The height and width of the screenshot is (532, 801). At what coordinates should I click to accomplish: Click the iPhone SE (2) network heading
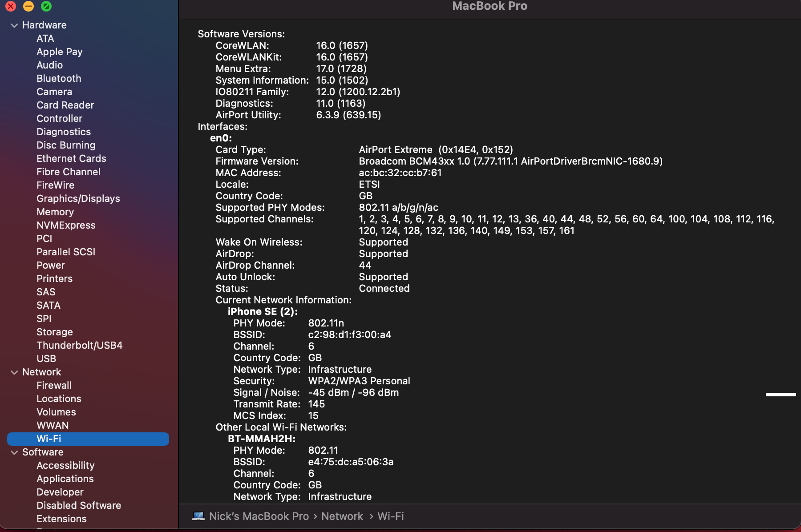[x=263, y=312]
